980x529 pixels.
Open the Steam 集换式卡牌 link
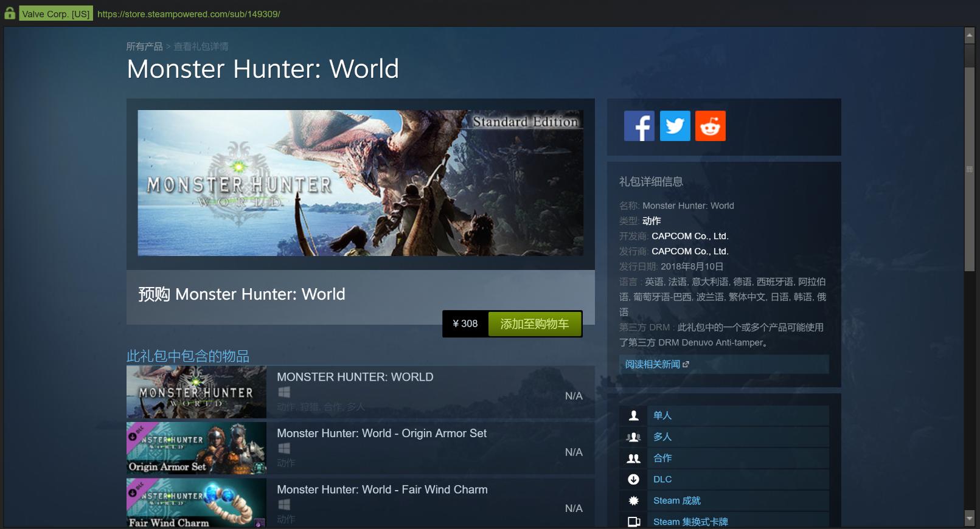[690, 522]
